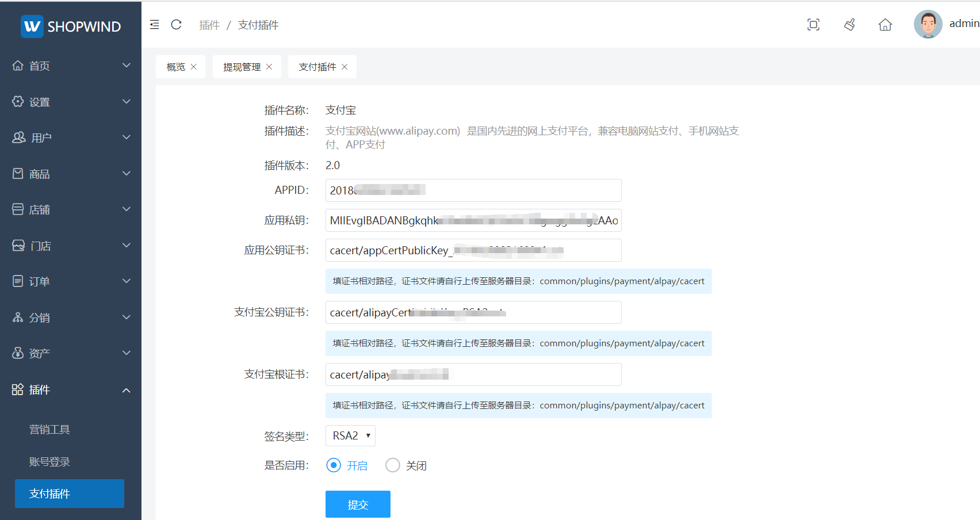
Task: Click the 用户 people icon in sidebar
Action: coord(19,137)
